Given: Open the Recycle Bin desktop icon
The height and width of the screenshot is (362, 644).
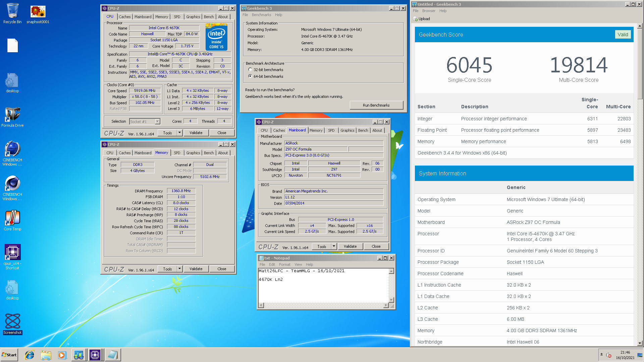Looking at the screenshot, I should pos(12,13).
